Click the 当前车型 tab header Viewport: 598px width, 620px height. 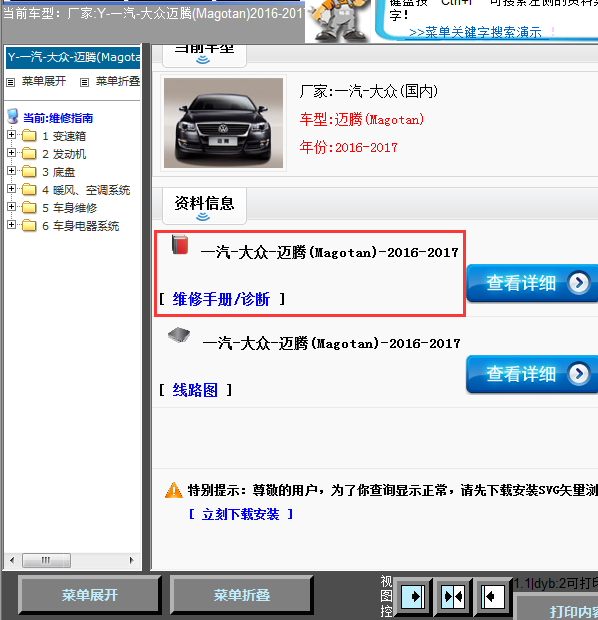[x=204, y=55]
